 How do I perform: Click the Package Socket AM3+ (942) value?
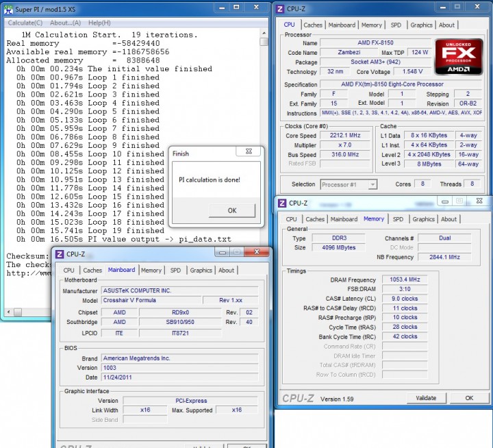tap(375, 62)
